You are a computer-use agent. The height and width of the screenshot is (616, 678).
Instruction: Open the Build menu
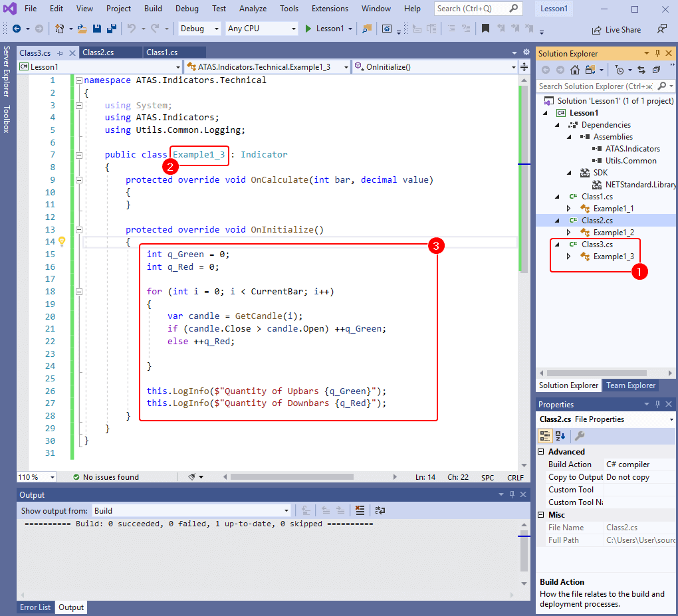tap(153, 9)
